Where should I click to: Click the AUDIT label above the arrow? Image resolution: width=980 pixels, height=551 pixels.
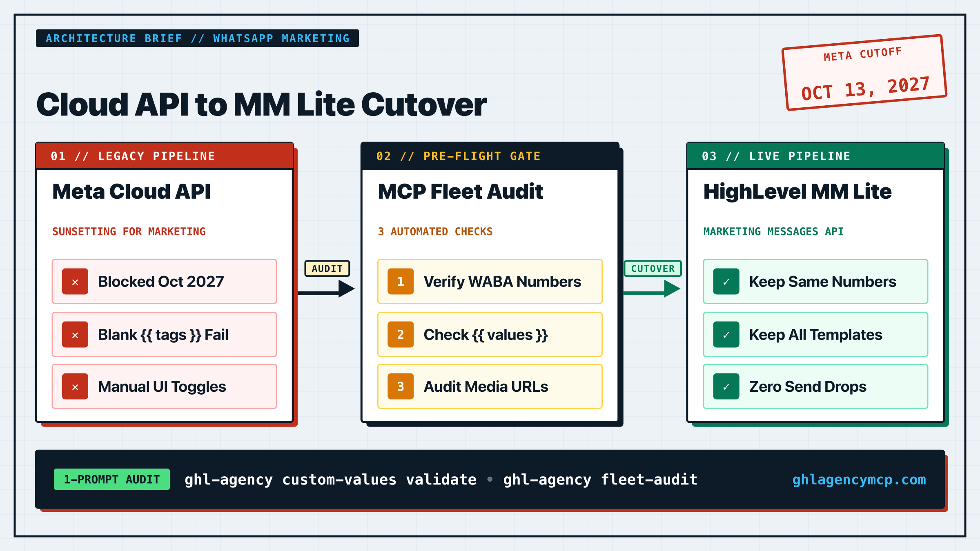[327, 269]
